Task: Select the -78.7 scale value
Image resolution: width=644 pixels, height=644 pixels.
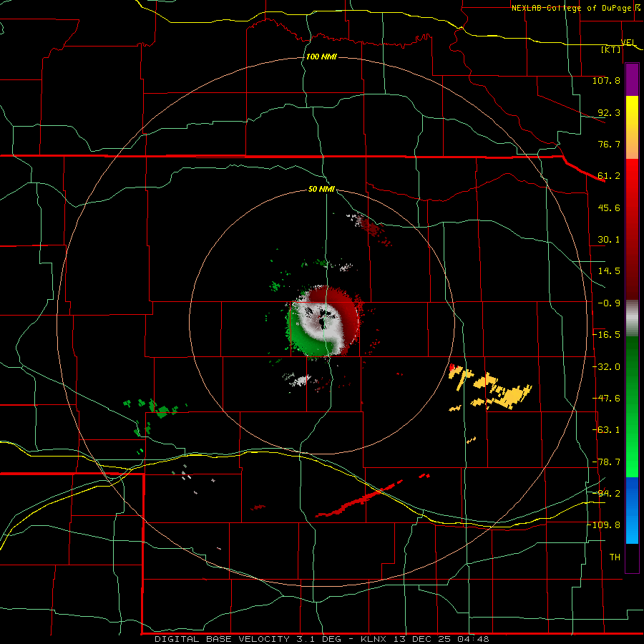Action: pyautogui.click(x=606, y=462)
